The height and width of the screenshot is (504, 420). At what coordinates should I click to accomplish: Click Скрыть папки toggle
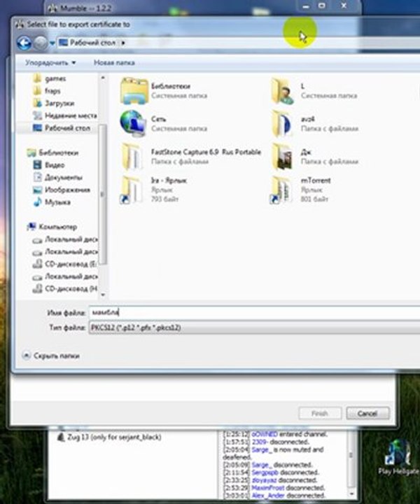coord(51,356)
